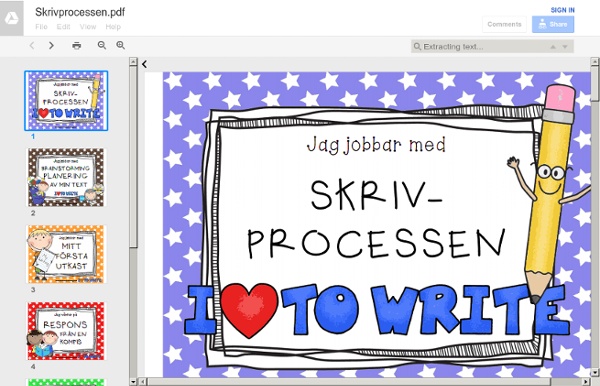Jump to previous search result arrow

click(553, 47)
